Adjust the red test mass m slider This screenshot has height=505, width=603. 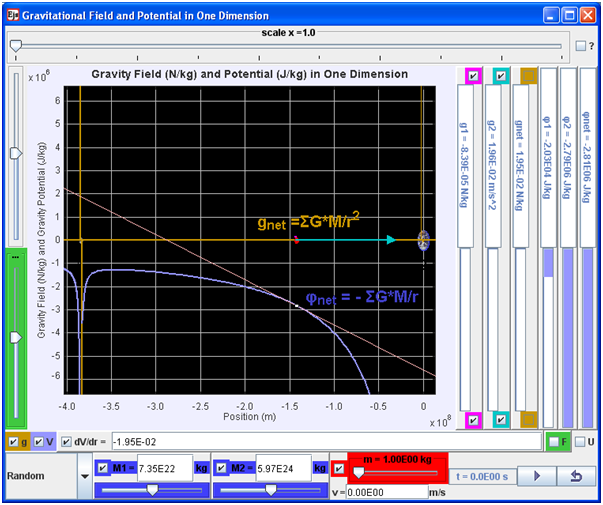pyautogui.click(x=358, y=473)
